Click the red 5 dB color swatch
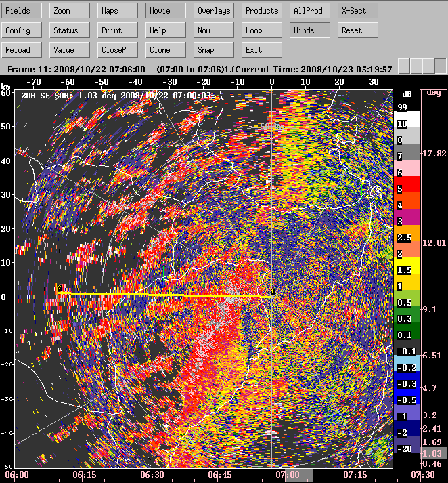 click(x=407, y=189)
